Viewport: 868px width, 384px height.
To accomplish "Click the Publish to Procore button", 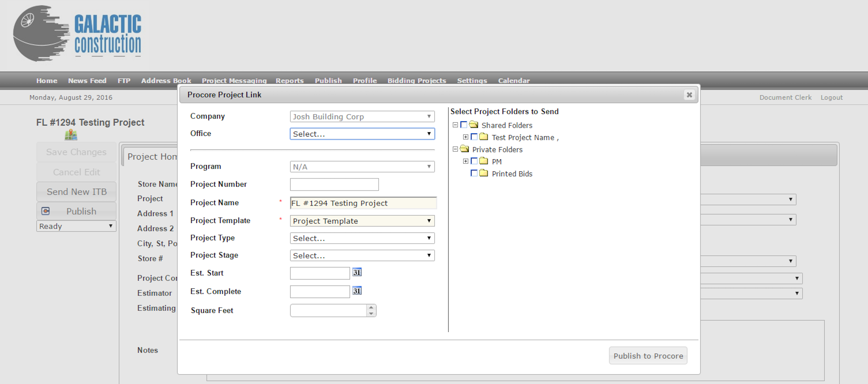I will (648, 356).
